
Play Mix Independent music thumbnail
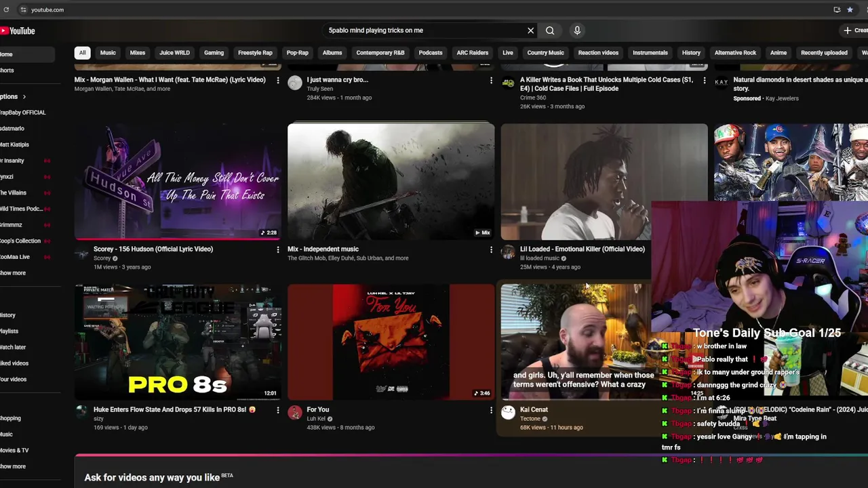tap(391, 182)
